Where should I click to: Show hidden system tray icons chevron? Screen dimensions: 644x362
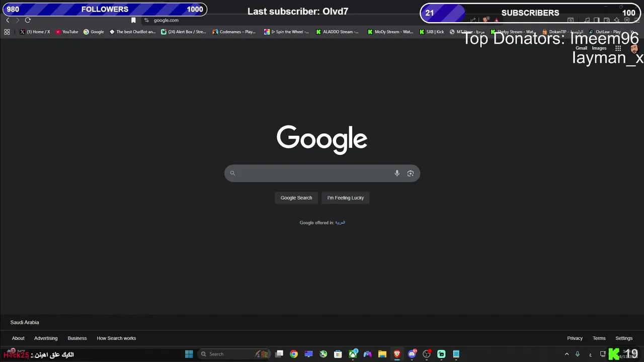pyautogui.click(x=567, y=354)
